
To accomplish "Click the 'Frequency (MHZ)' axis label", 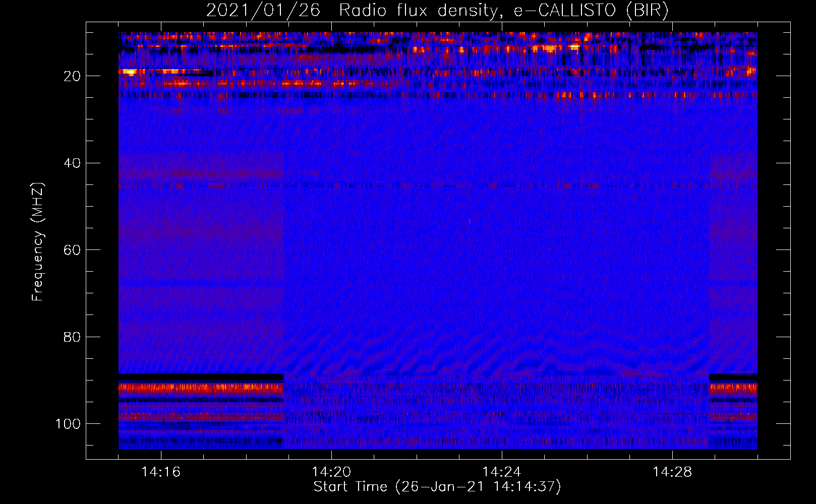I will 38,242.
